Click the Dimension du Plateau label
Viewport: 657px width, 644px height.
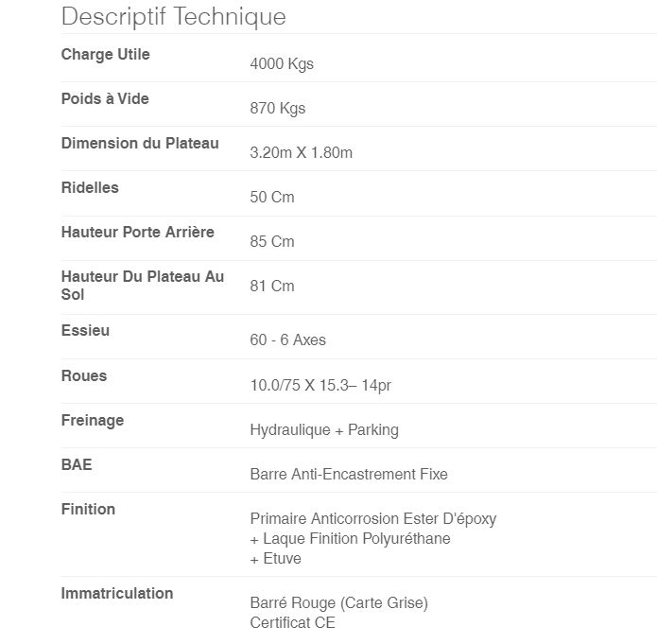140,143
